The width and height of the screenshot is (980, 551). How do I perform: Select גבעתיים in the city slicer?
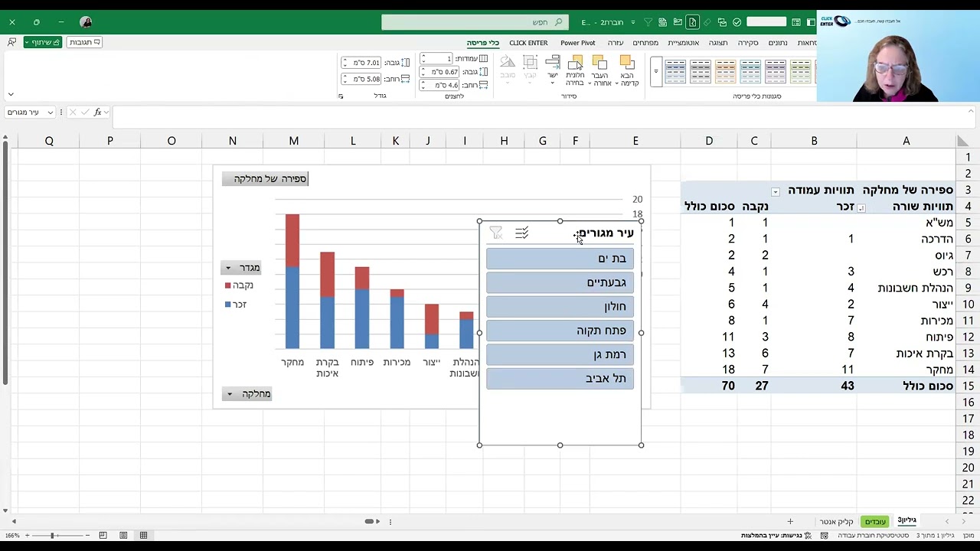point(560,282)
